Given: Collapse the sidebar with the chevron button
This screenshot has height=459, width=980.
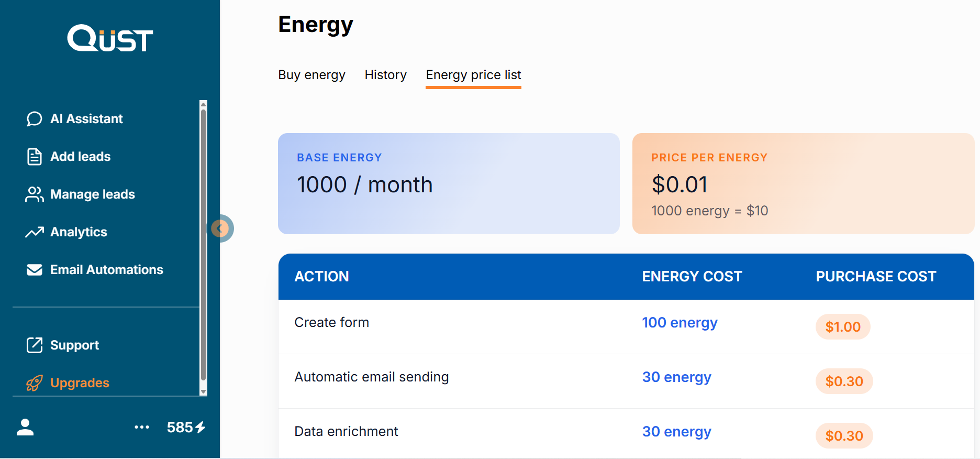Looking at the screenshot, I should [x=220, y=228].
